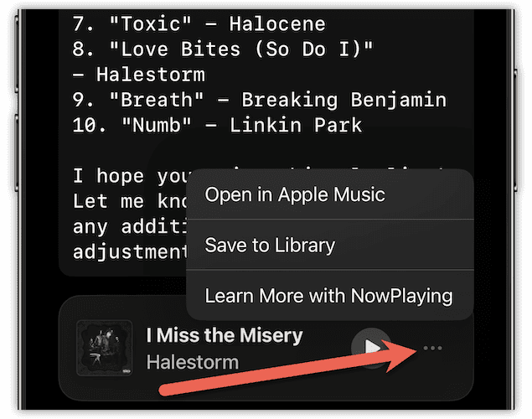Tap Halestorm artist name under song title
Viewport: 532px width, 419px height.
pos(193,362)
